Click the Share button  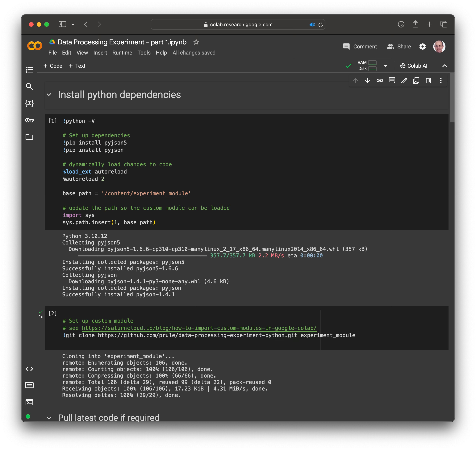(399, 47)
